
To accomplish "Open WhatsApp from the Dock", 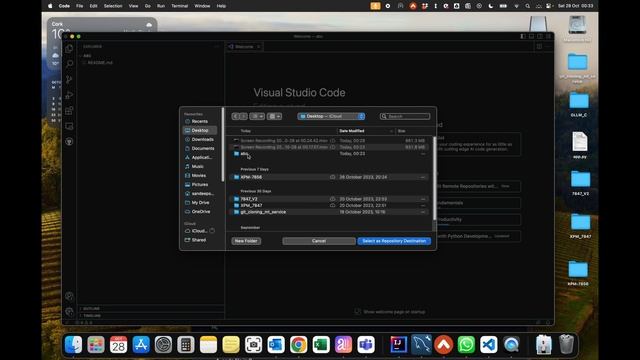I will click(466, 345).
